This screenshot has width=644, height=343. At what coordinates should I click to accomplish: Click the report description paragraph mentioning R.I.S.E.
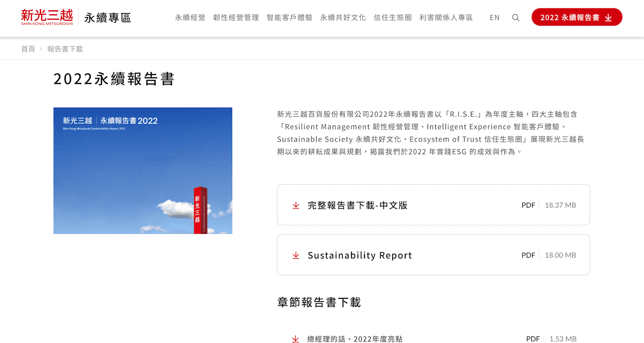point(431,133)
